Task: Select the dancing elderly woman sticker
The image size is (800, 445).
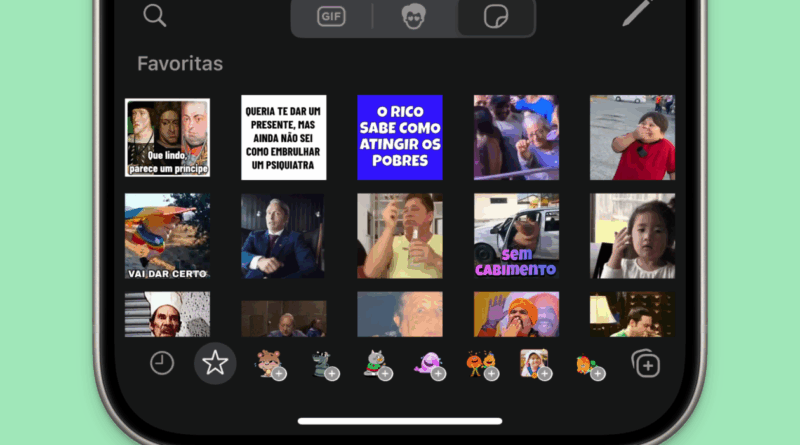Action: coord(516,137)
